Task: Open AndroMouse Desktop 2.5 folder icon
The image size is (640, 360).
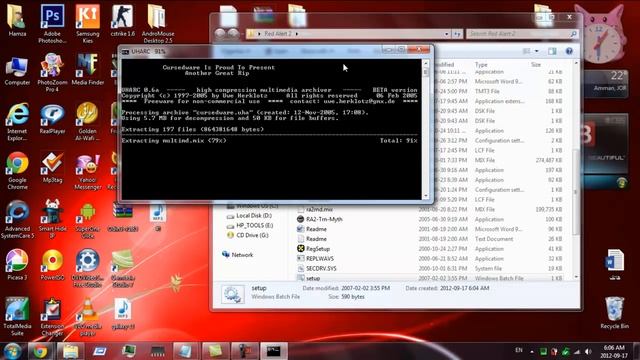Action: (x=158, y=23)
